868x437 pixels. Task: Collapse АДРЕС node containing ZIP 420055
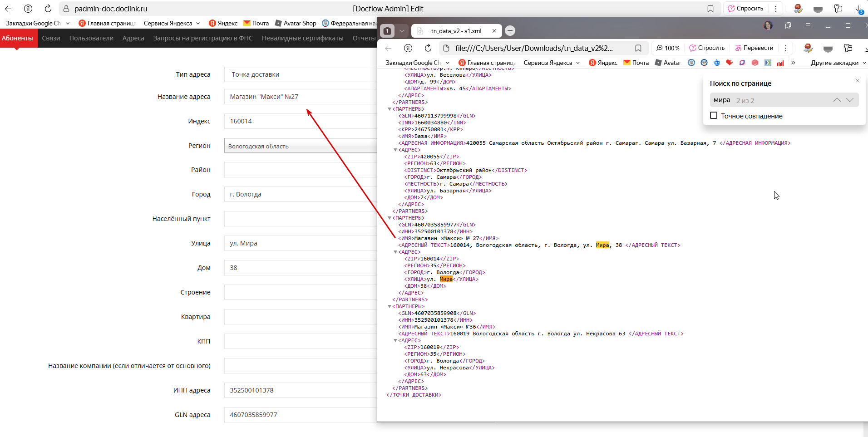tap(395, 150)
